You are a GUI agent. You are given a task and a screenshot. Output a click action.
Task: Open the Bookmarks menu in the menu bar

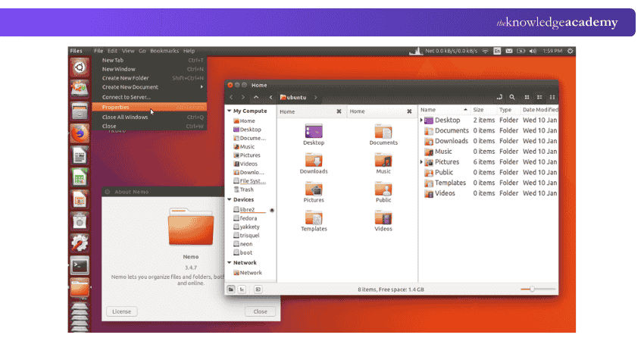click(x=164, y=51)
